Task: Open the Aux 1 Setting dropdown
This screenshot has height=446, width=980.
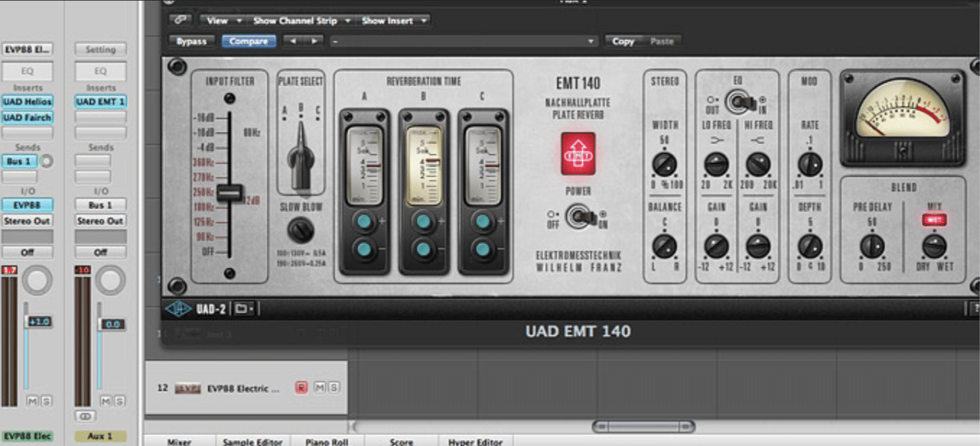Action: (x=101, y=50)
